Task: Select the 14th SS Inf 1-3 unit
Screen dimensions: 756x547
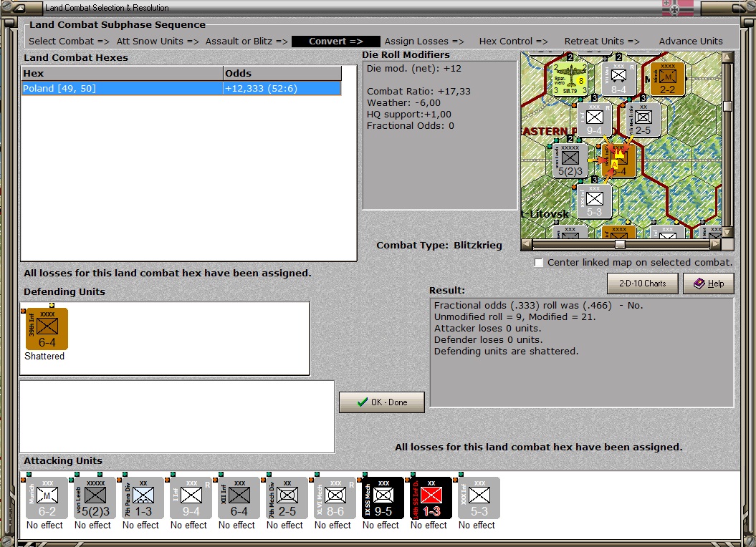Action: click(431, 498)
